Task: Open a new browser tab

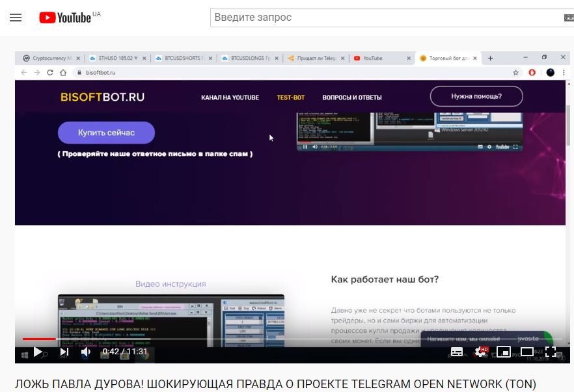Action: point(490,58)
